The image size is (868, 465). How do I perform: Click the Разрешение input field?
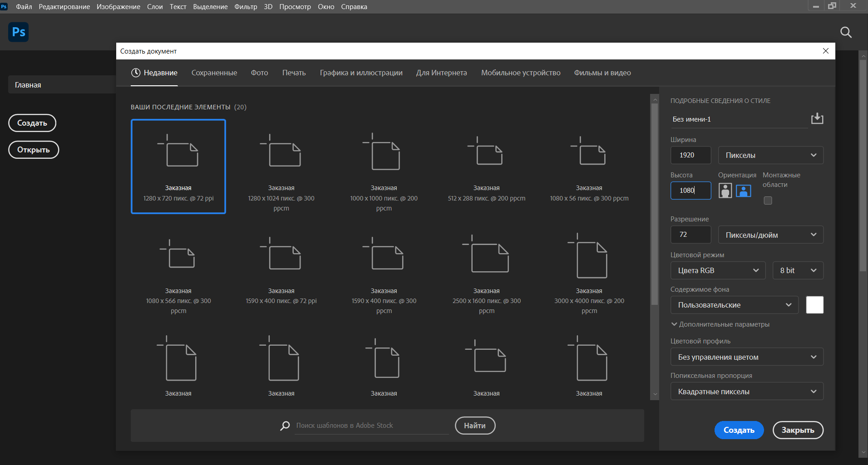[690, 235]
